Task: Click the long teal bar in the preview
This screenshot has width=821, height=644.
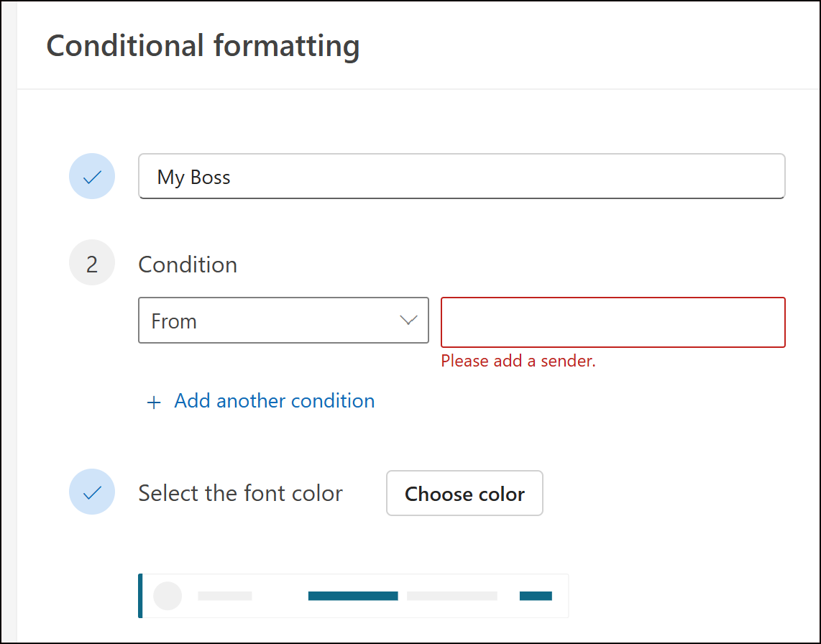Action: click(353, 596)
